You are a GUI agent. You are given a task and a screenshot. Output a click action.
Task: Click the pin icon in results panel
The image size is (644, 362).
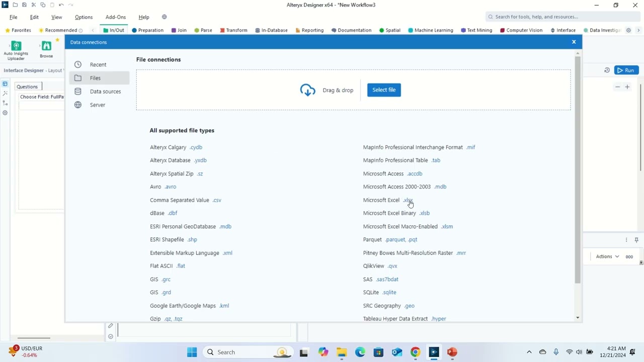pyautogui.click(x=636, y=240)
